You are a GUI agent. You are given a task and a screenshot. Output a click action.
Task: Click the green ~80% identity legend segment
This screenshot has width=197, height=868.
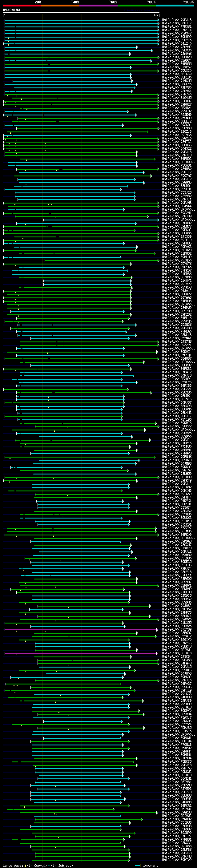coord(137,6)
